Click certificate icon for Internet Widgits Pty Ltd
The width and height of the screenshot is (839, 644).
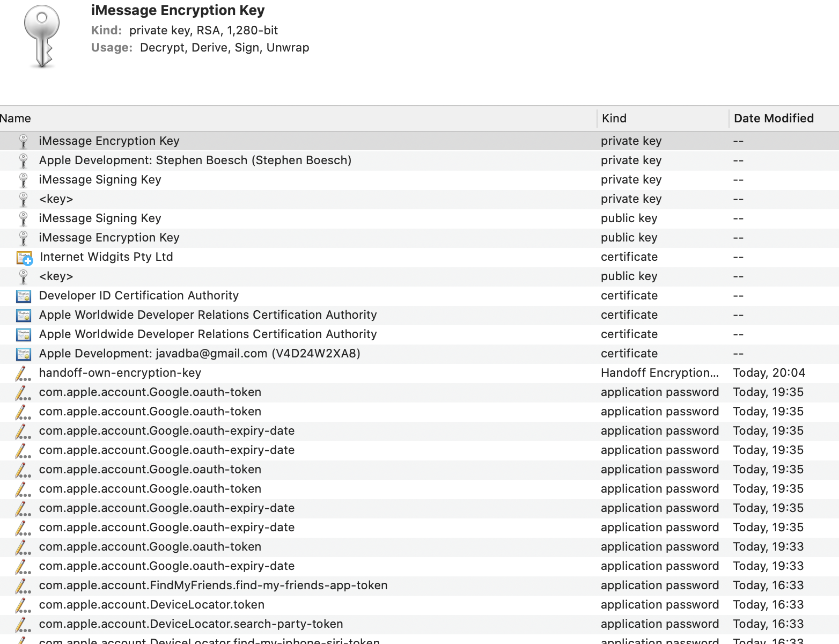[24, 258]
